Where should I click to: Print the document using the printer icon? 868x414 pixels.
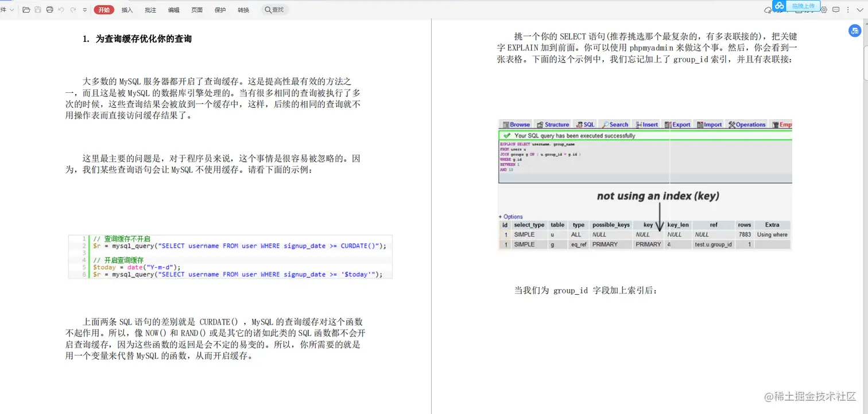[x=49, y=10]
